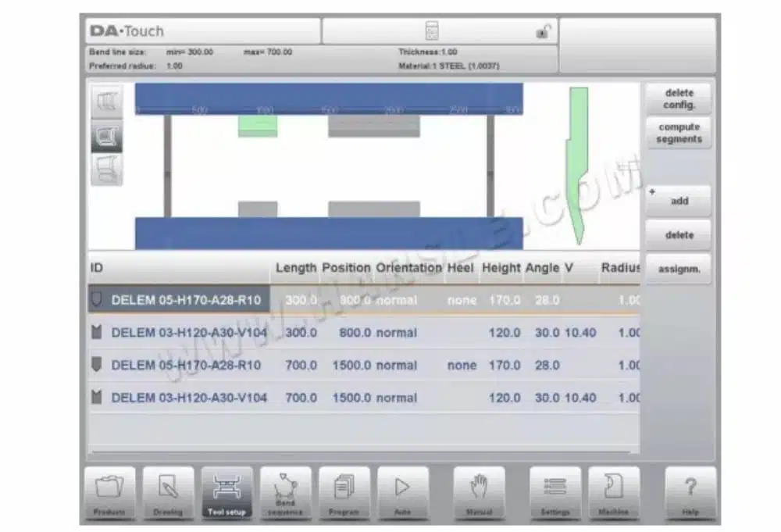Switch to the Program screen
Screen dimensions: 781x532
[344, 492]
